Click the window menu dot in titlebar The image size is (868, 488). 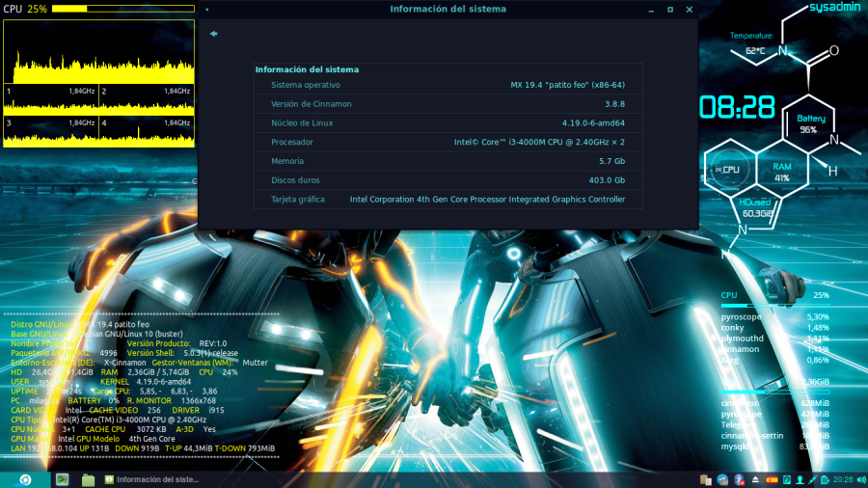(x=206, y=9)
